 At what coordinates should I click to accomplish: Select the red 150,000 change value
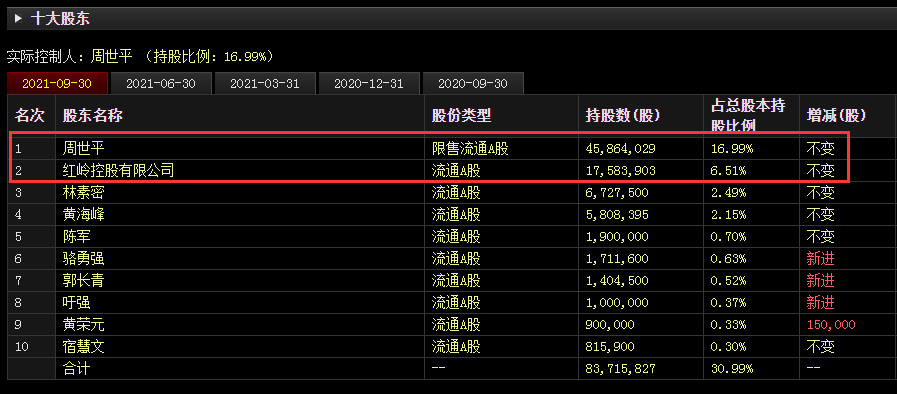(831, 325)
